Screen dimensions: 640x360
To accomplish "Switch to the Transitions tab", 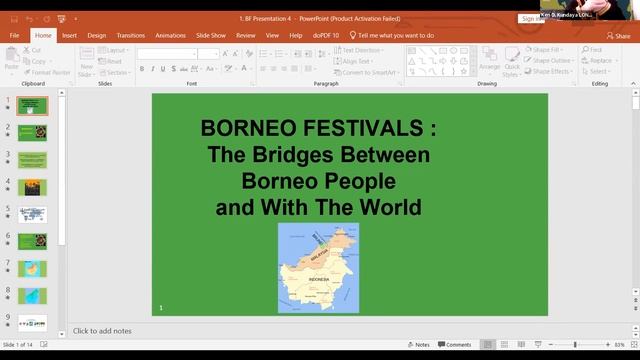I will (x=131, y=36).
